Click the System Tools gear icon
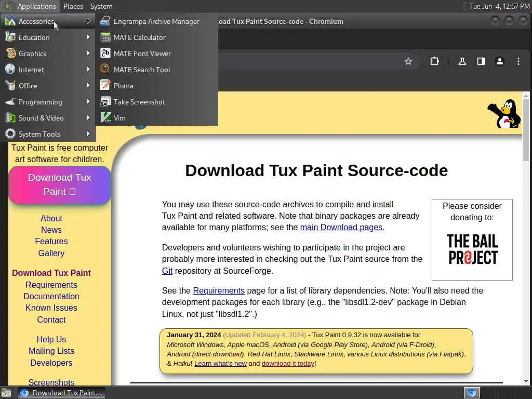This screenshot has height=399, width=532. click(x=10, y=134)
